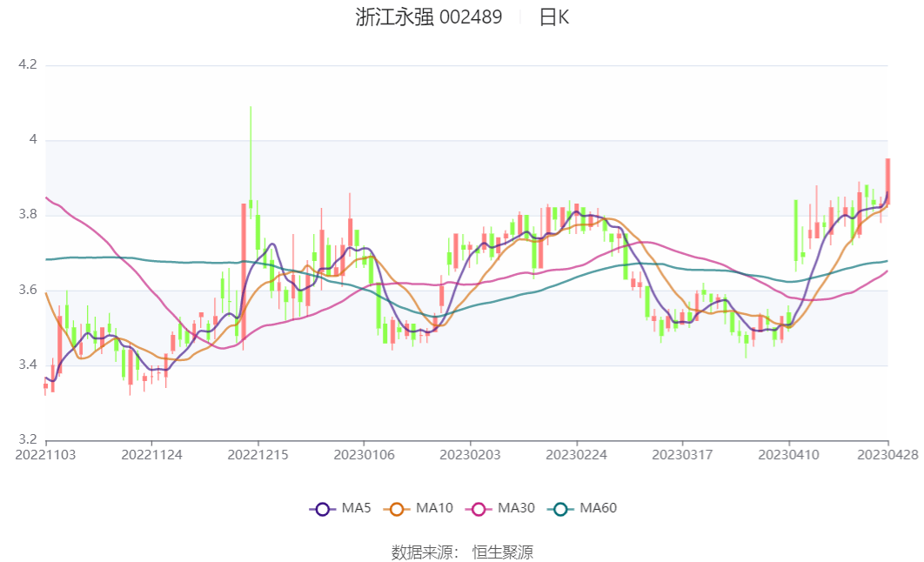Toggle the MA5 series via its text label
Image resolution: width=924 pixels, height=562 pixels.
(356, 509)
